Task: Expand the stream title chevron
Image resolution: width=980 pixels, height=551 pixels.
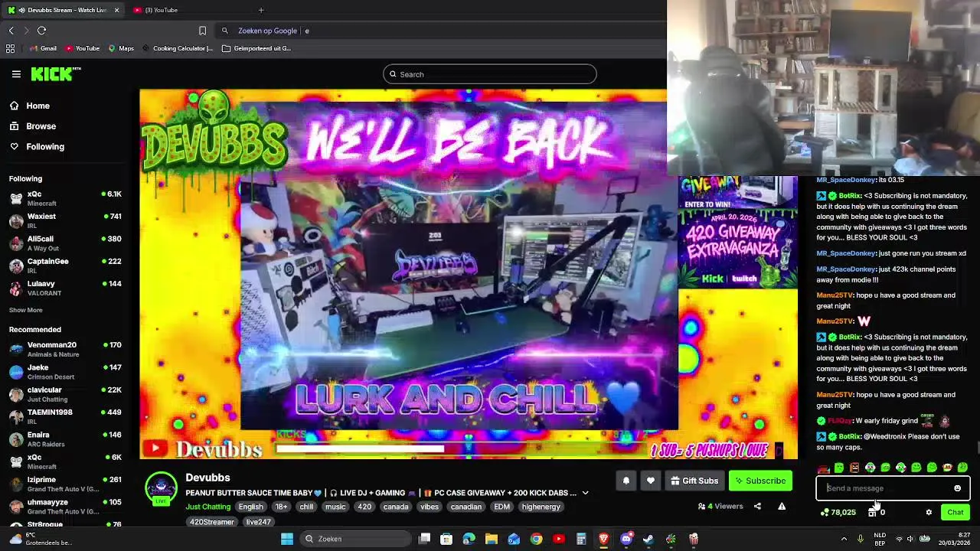Action: click(585, 493)
